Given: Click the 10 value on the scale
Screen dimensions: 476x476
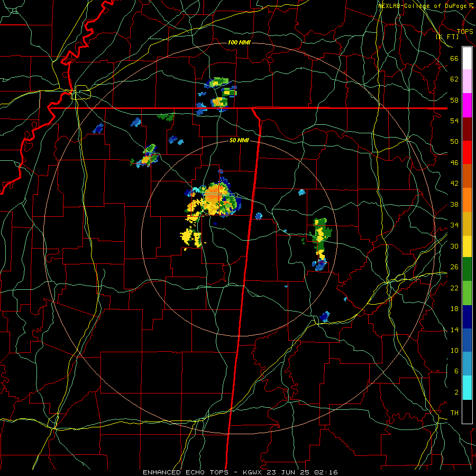Looking at the screenshot, I should pyautogui.click(x=454, y=350).
